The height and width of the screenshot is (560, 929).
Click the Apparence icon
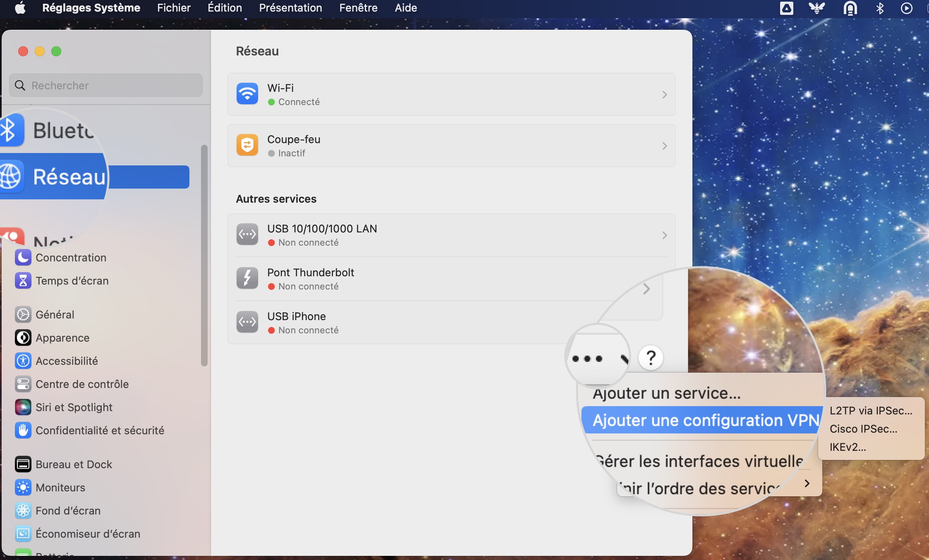pyautogui.click(x=23, y=337)
